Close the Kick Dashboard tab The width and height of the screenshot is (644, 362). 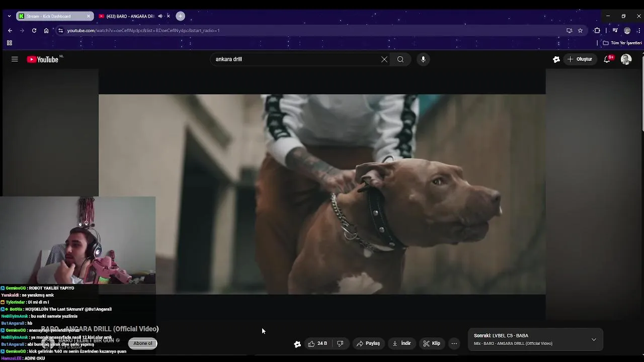tap(89, 16)
